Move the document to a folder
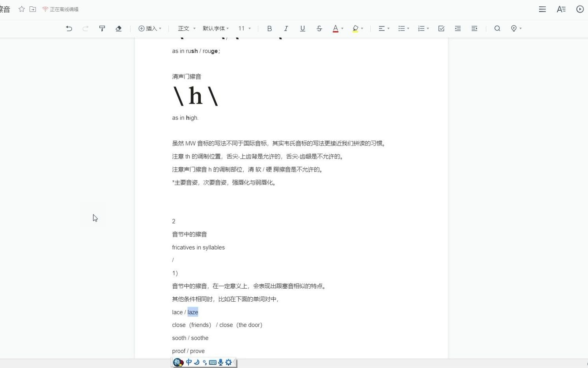588x368 pixels. (x=33, y=9)
